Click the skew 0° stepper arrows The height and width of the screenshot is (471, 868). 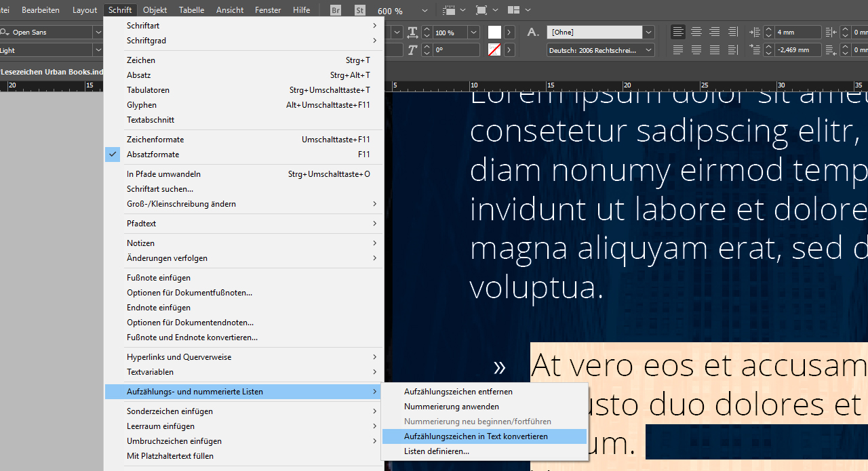[x=427, y=49]
